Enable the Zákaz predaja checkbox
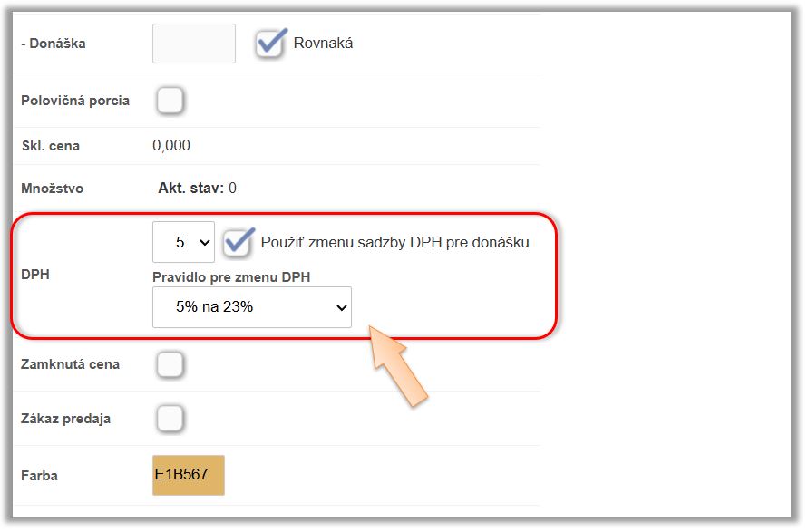The width and height of the screenshot is (808, 532). pos(170,419)
